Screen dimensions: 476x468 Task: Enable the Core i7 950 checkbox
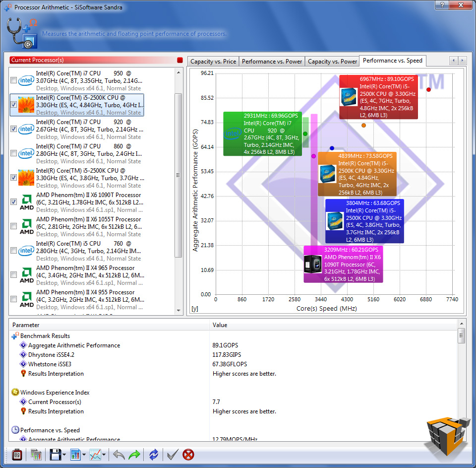tap(13, 80)
